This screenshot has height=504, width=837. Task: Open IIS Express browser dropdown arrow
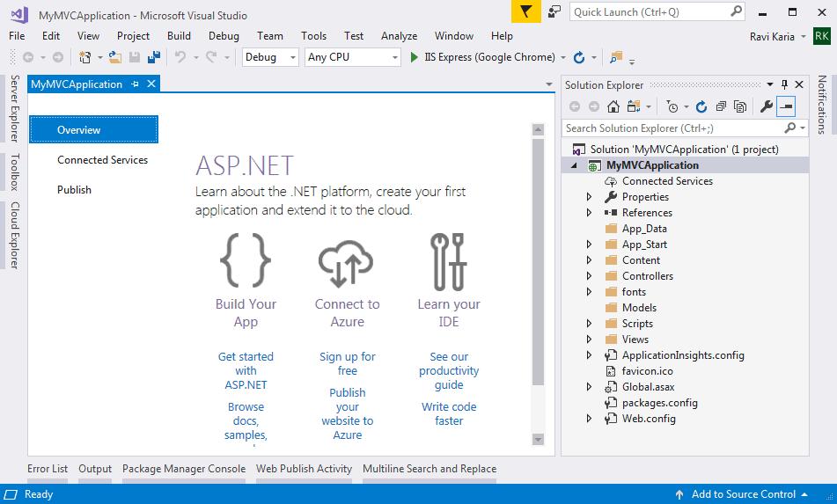pyautogui.click(x=562, y=57)
